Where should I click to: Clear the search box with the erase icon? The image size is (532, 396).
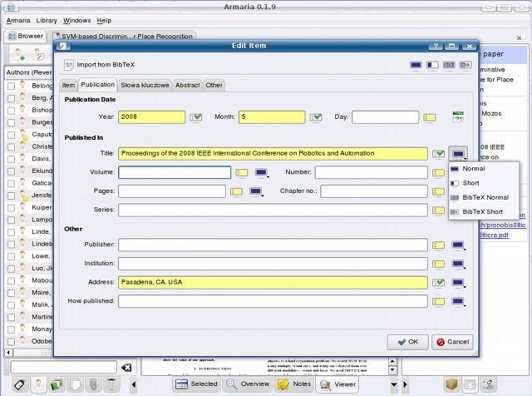(x=126, y=367)
